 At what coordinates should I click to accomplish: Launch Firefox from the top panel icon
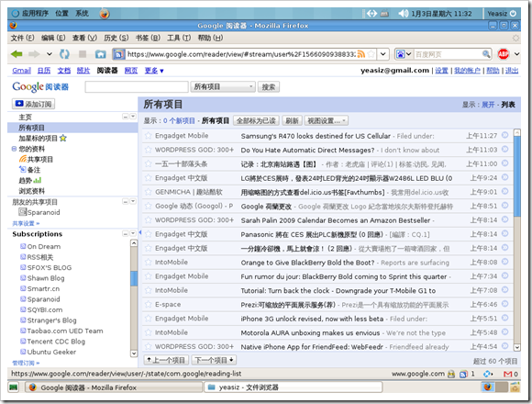point(105,14)
